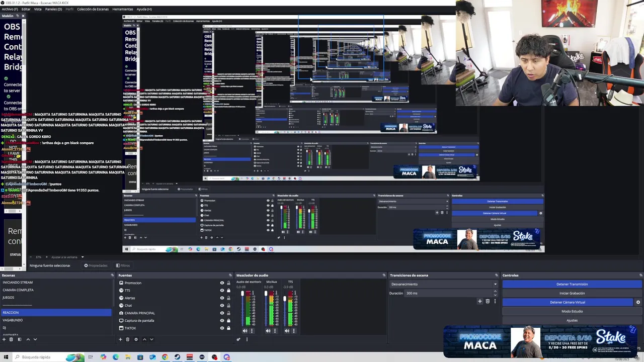The image size is (644, 362).
Task: Open Colección de Escenas menu
Action: [x=93, y=9]
